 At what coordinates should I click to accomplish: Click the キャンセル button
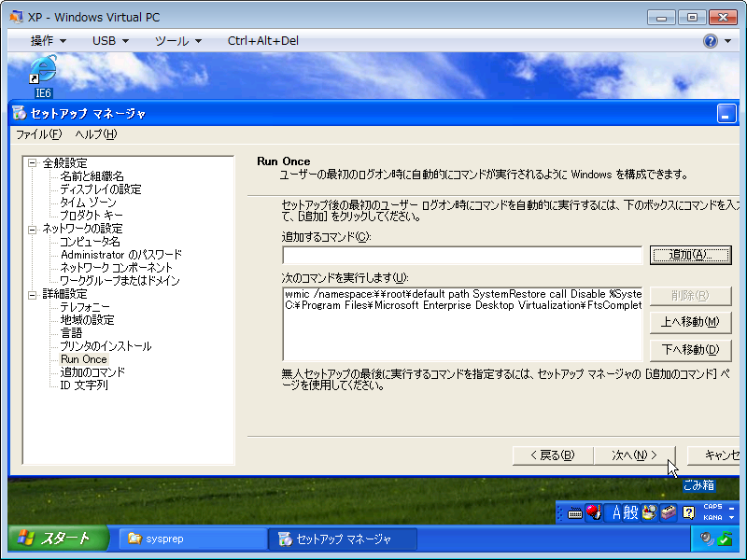(713, 455)
